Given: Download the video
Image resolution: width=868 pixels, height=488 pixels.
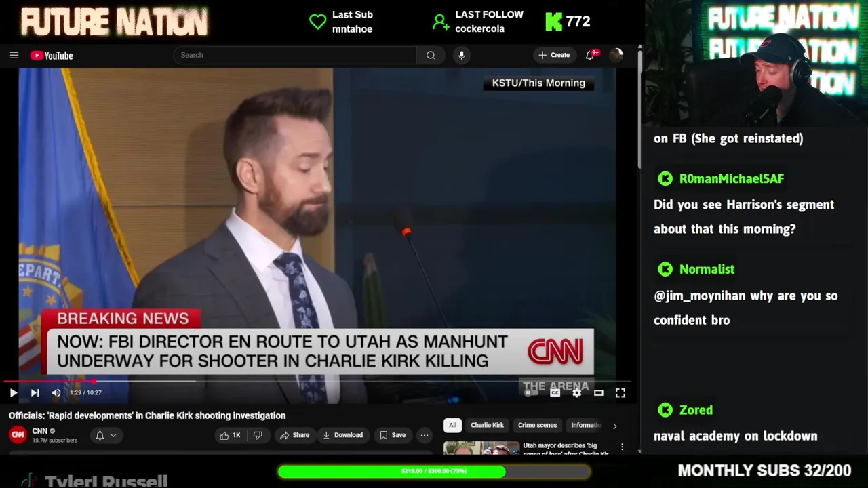Looking at the screenshot, I should pyautogui.click(x=342, y=435).
